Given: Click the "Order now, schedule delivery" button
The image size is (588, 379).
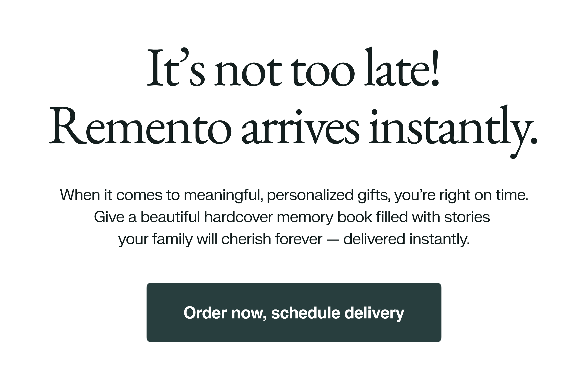Looking at the screenshot, I should [x=294, y=312].
